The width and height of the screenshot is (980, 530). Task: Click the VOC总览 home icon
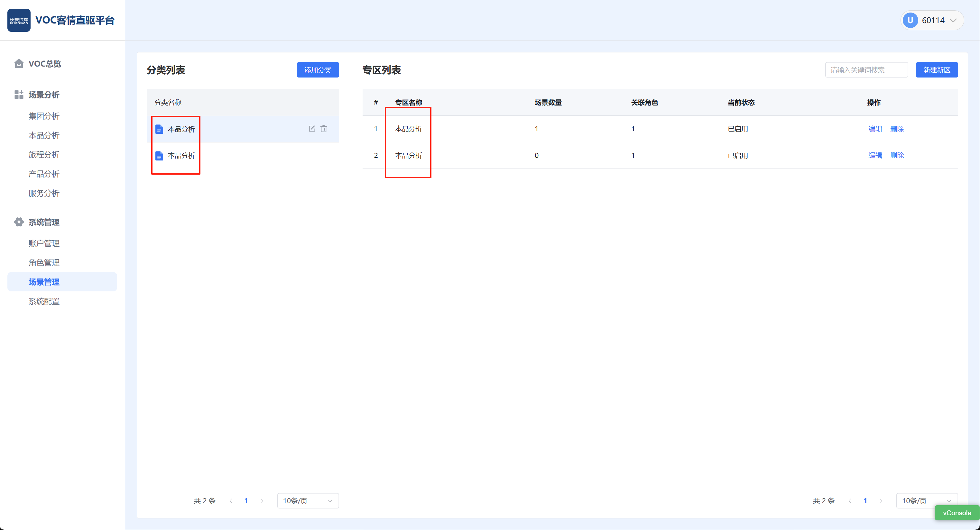pos(19,63)
